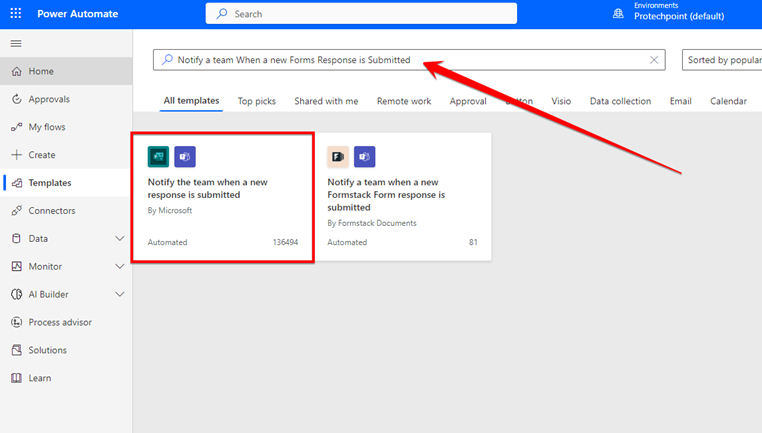Expand the AI Builder section chevron
This screenshot has width=762, height=433.
click(x=120, y=294)
